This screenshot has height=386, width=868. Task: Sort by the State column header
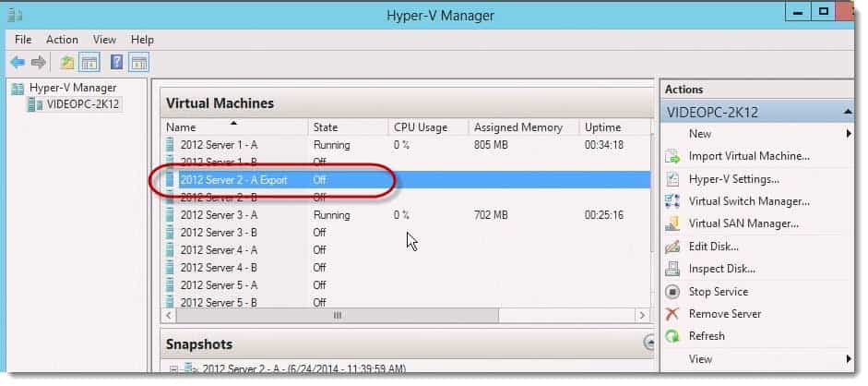tap(348, 127)
